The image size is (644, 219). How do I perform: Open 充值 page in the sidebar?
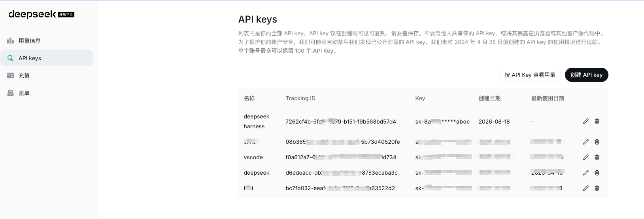(47, 76)
